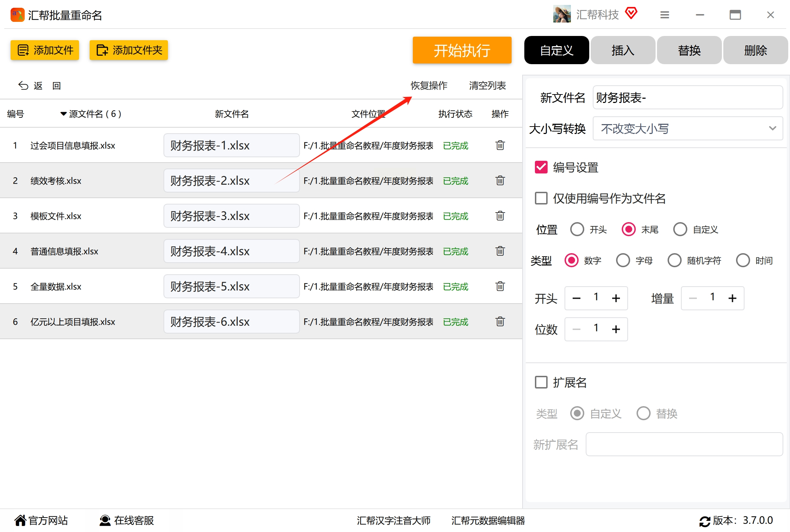Click the 恢复操作 link
The image size is (790, 532).
click(x=429, y=86)
